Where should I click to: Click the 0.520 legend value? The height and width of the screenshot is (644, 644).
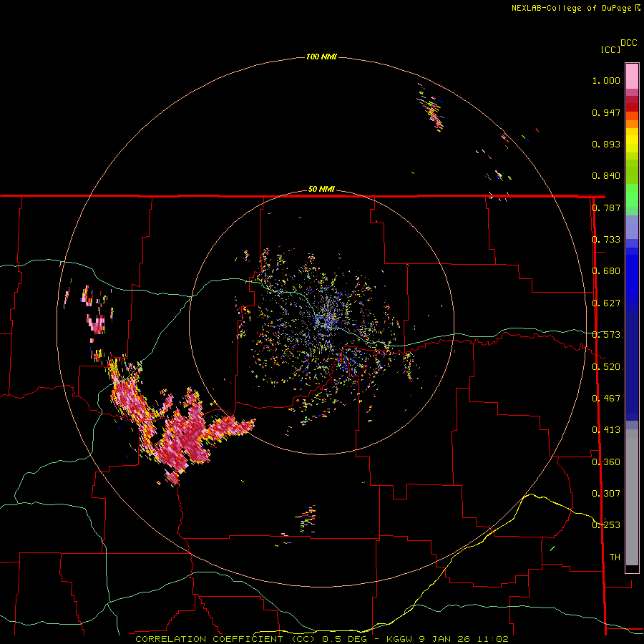[606, 366]
